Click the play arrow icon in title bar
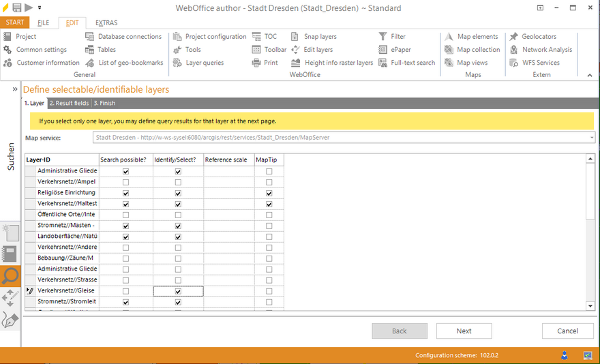The width and height of the screenshot is (600, 364). coord(29,7)
